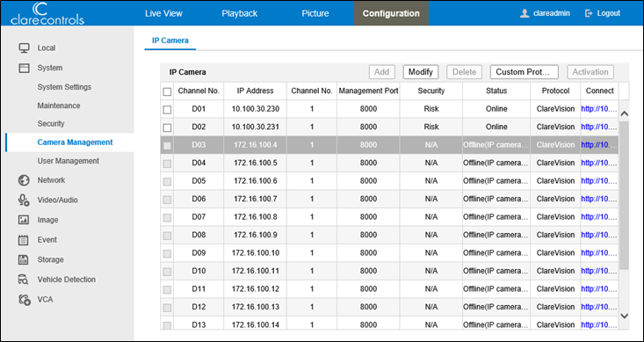Click the D12 channel cell
The width and height of the screenshot is (644, 342).
click(x=199, y=307)
